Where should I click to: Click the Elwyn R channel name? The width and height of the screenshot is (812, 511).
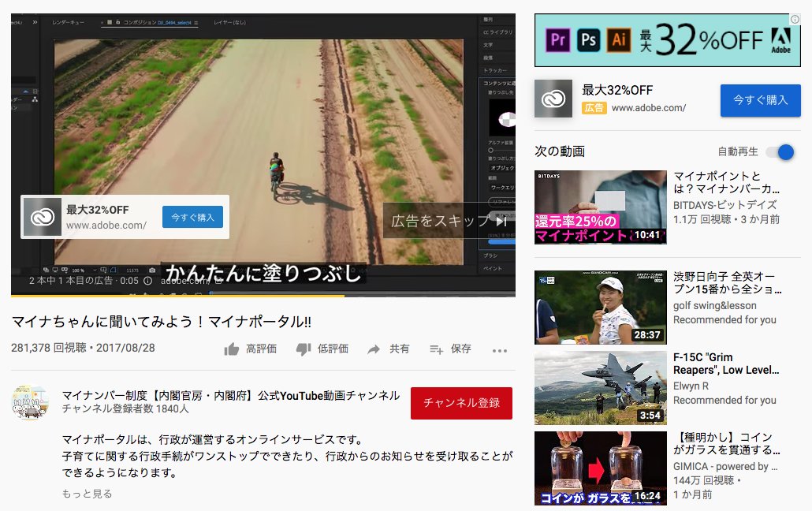(691, 386)
